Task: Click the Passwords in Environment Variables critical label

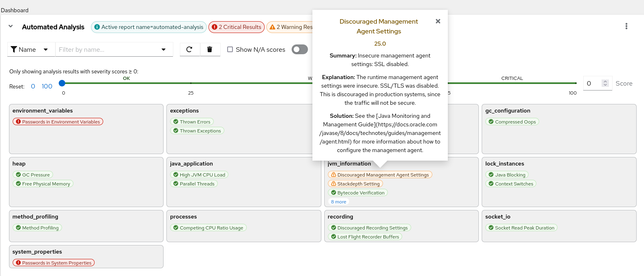Action: 58,122
